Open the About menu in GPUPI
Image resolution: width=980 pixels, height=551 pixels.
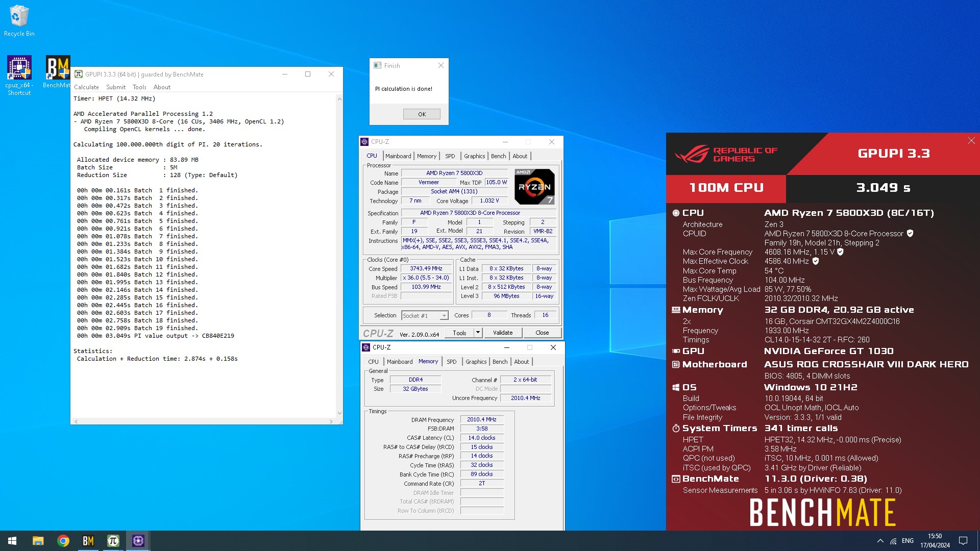tap(162, 87)
